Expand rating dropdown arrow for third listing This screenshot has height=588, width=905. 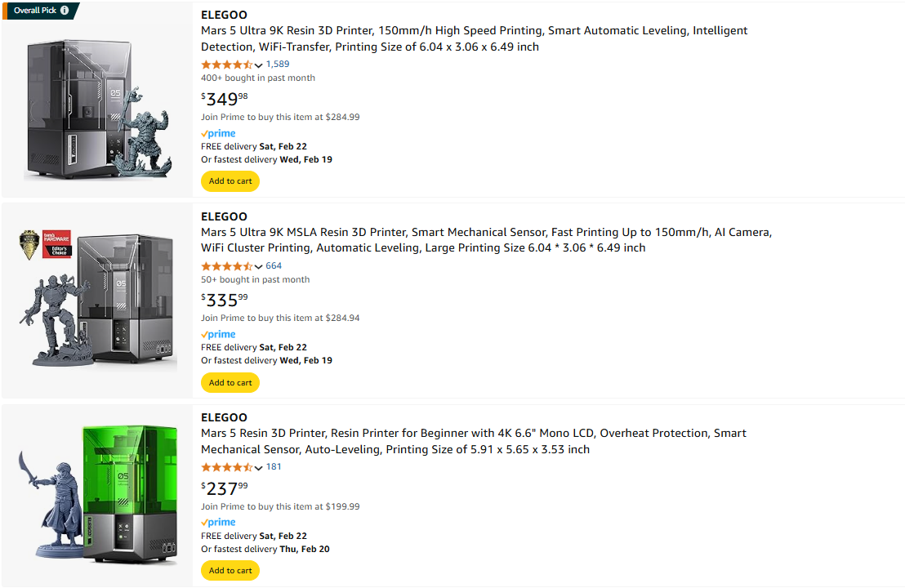[259, 468]
